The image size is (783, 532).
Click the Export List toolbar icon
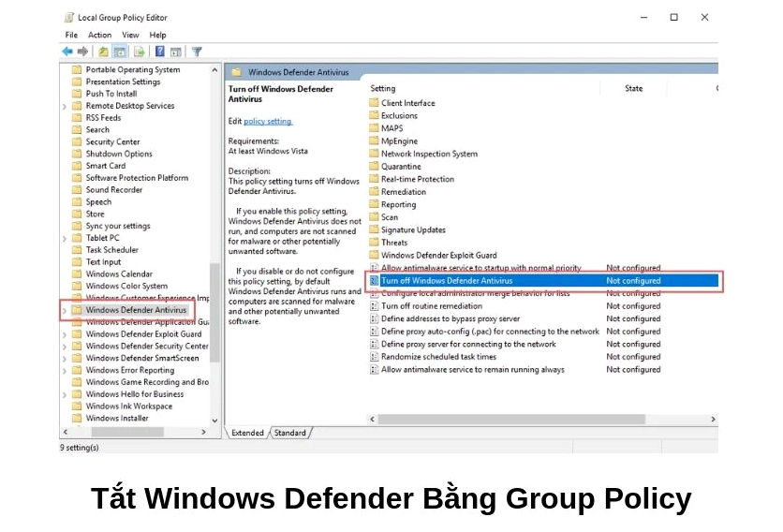[139, 52]
